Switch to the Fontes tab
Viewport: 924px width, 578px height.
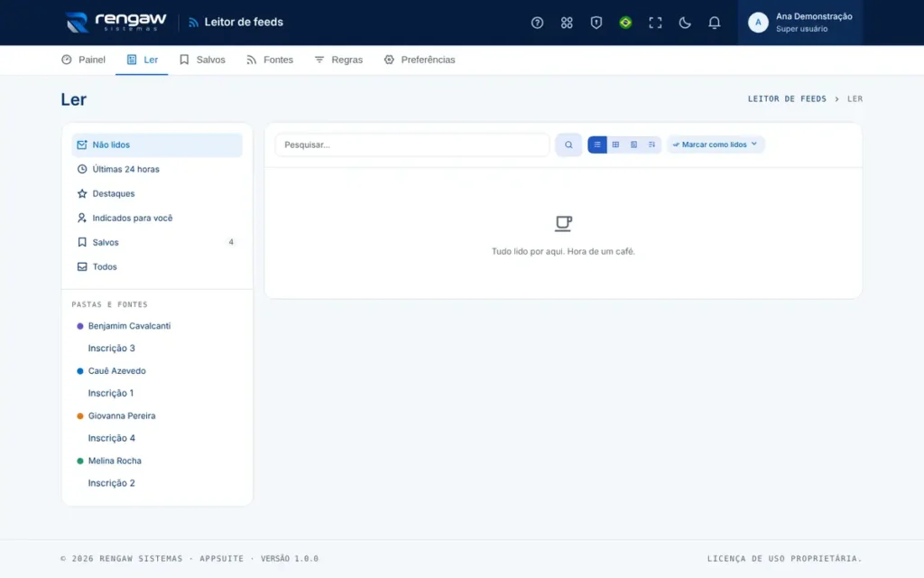[269, 60]
